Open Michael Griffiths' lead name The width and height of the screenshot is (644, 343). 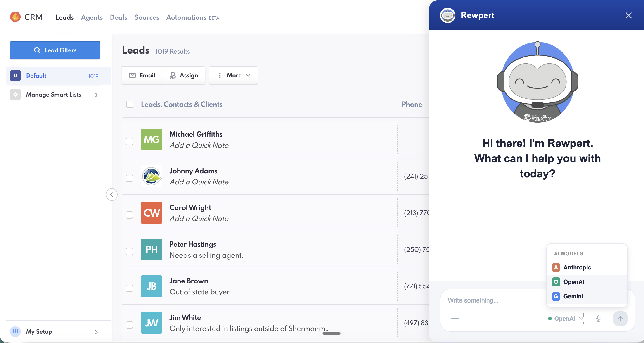(x=196, y=134)
